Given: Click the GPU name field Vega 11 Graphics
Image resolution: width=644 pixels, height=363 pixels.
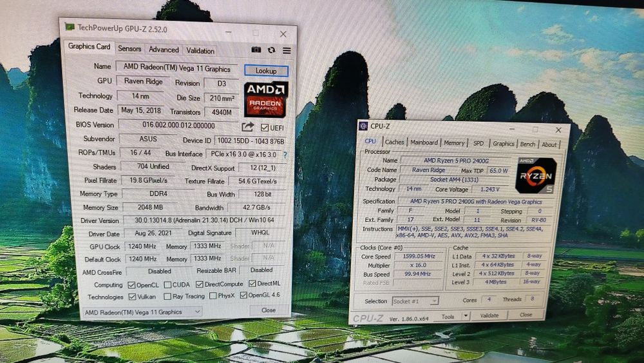Looking at the screenshot, I should (177, 68).
